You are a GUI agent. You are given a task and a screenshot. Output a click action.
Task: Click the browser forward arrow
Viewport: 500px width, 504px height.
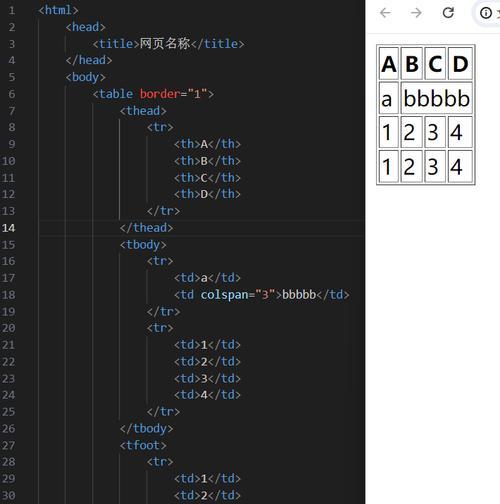click(x=416, y=13)
